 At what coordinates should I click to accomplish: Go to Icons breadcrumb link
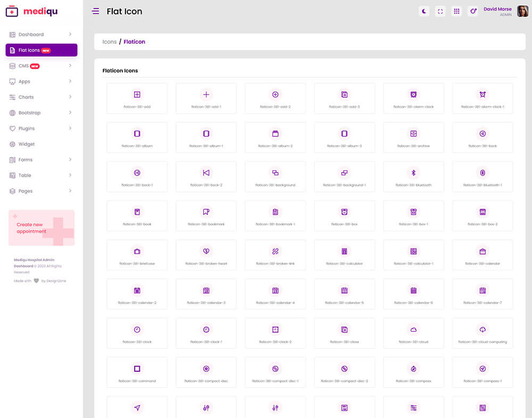coord(109,41)
